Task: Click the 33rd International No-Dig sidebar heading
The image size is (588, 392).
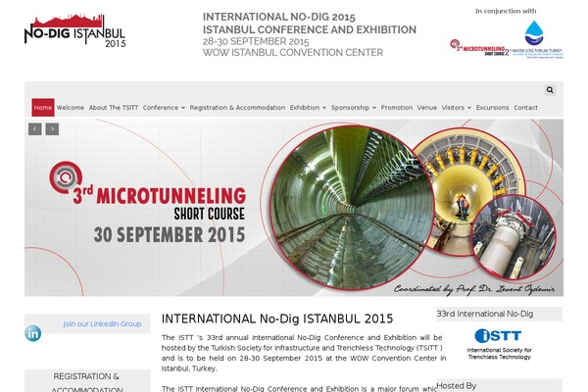Action: pyautogui.click(x=485, y=314)
